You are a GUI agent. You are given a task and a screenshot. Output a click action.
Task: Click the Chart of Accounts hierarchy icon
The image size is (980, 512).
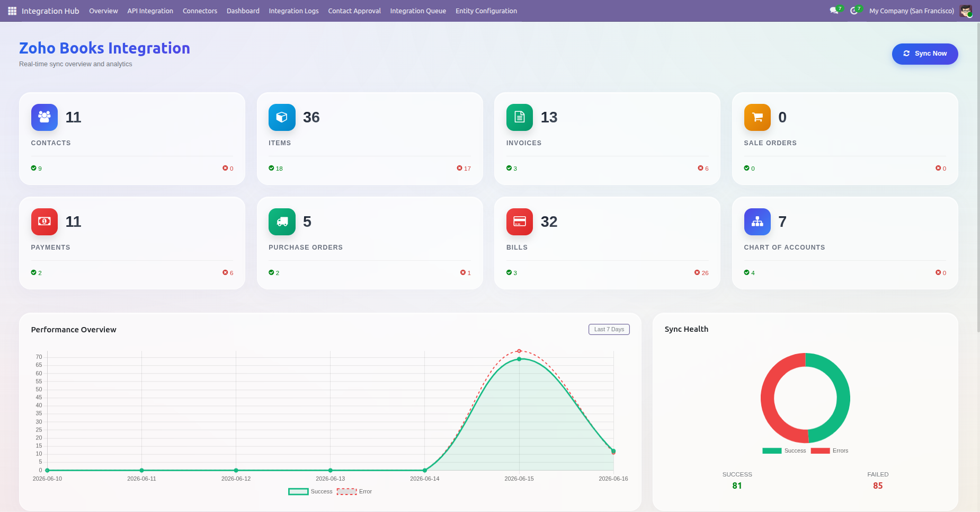pyautogui.click(x=758, y=222)
